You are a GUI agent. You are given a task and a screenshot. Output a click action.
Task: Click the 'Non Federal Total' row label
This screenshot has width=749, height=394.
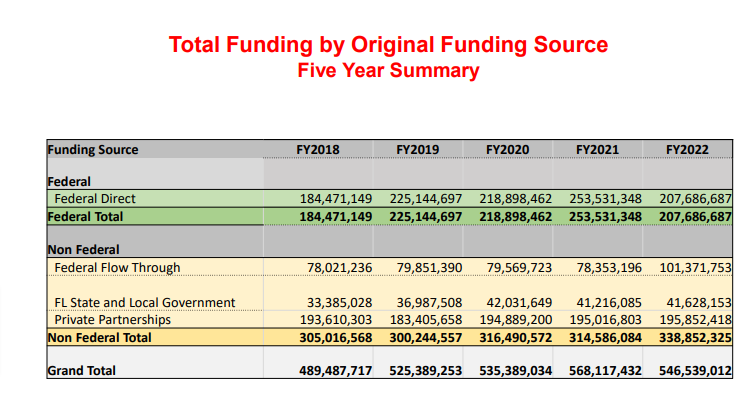[x=99, y=338]
